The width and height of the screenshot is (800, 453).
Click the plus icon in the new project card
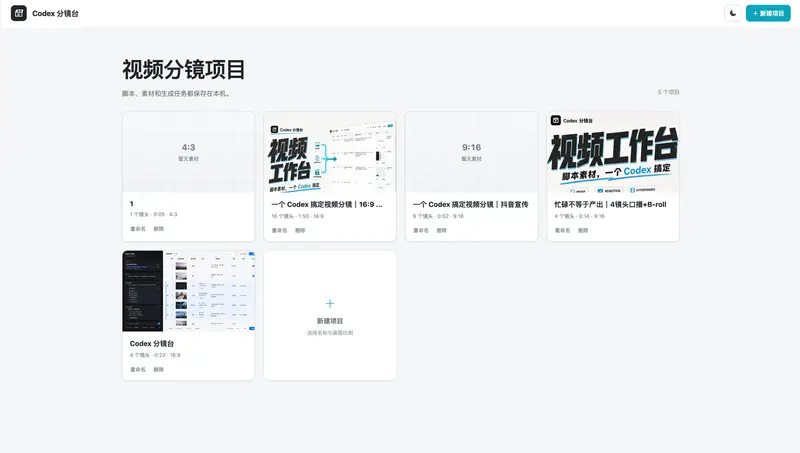click(x=330, y=304)
